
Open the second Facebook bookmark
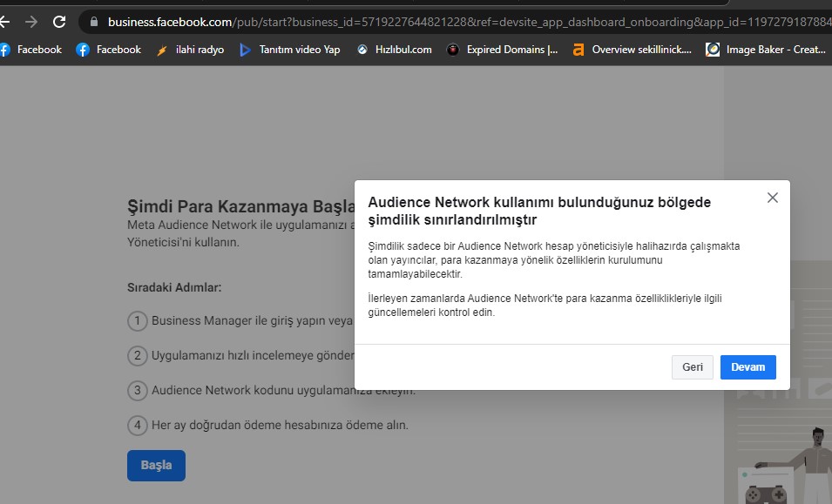point(108,50)
